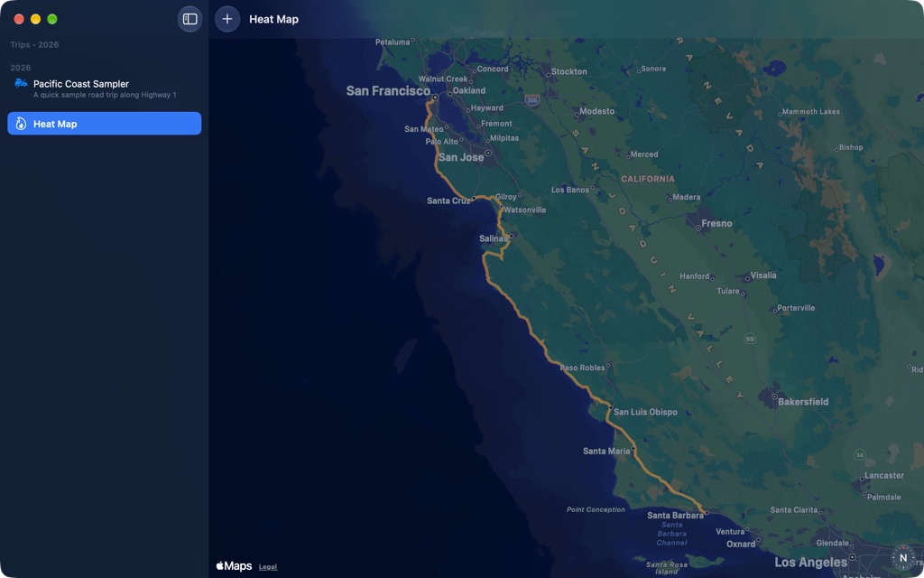Image resolution: width=924 pixels, height=578 pixels.
Task: Click the Watsonville map label
Action: [524, 210]
